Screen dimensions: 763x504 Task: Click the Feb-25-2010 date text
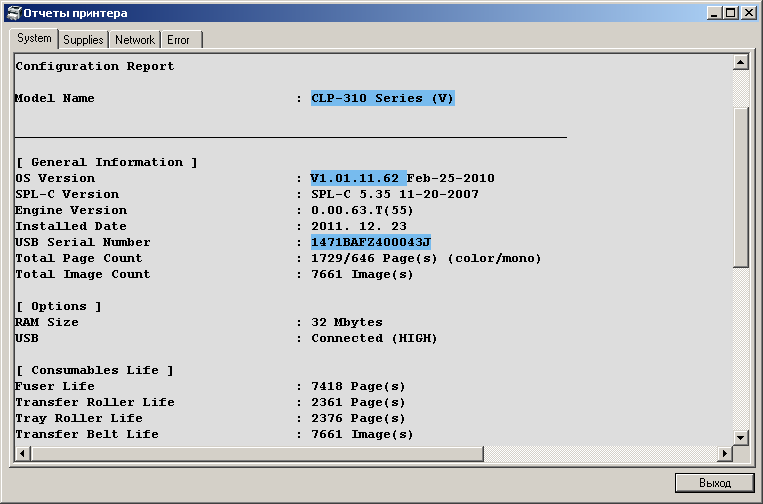tap(451, 178)
